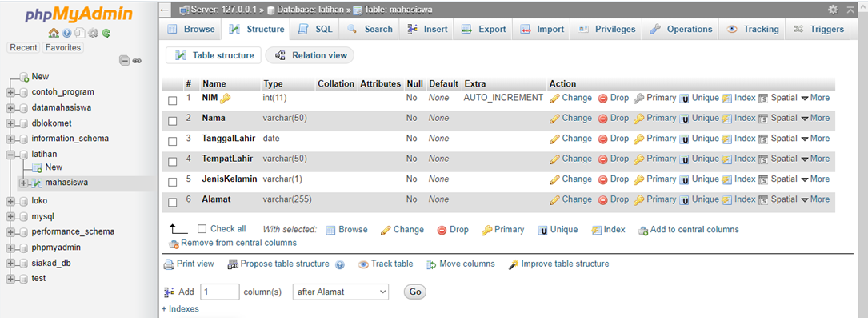Click the Propose table structure help icon

click(x=341, y=265)
